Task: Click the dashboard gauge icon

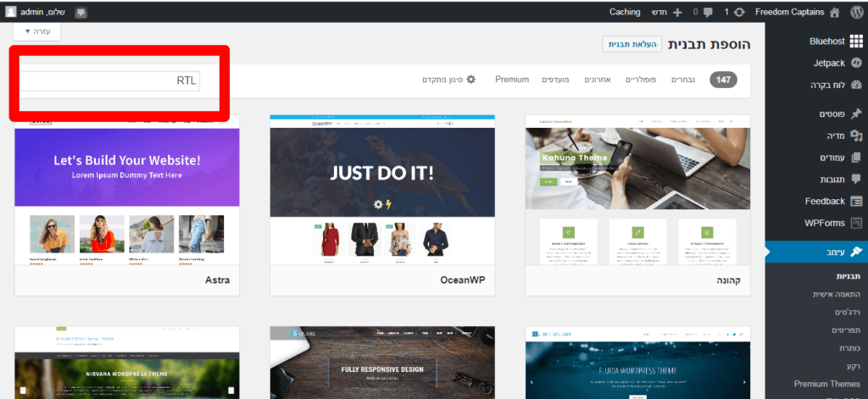Action: (x=856, y=86)
